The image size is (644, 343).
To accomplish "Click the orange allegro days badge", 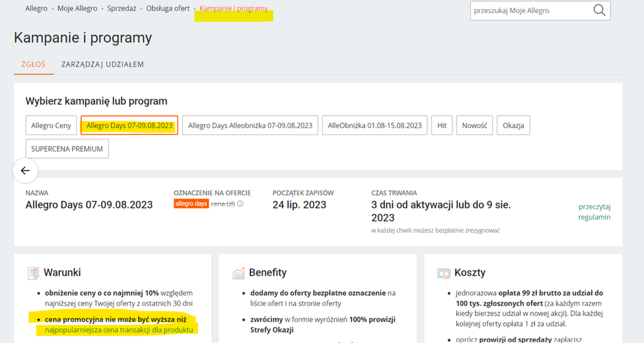I will 191,203.
